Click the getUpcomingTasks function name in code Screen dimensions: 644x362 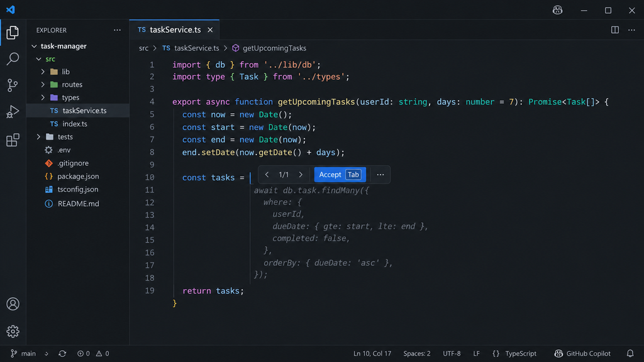(x=316, y=102)
